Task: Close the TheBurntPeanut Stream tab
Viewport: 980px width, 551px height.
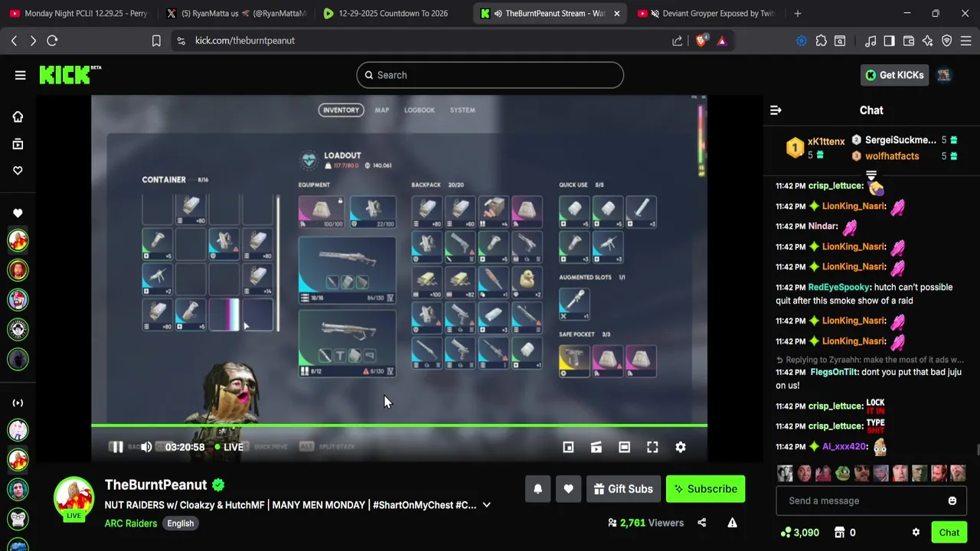Action: coord(617,13)
